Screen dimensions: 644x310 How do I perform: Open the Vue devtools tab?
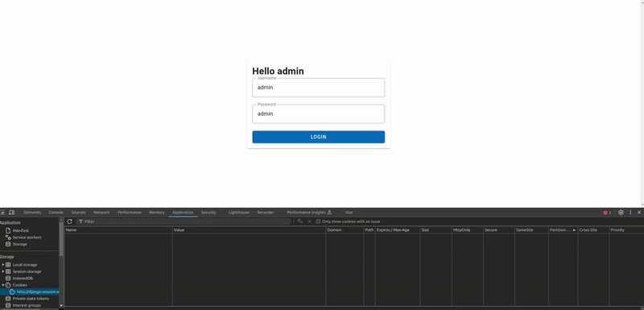(x=349, y=213)
